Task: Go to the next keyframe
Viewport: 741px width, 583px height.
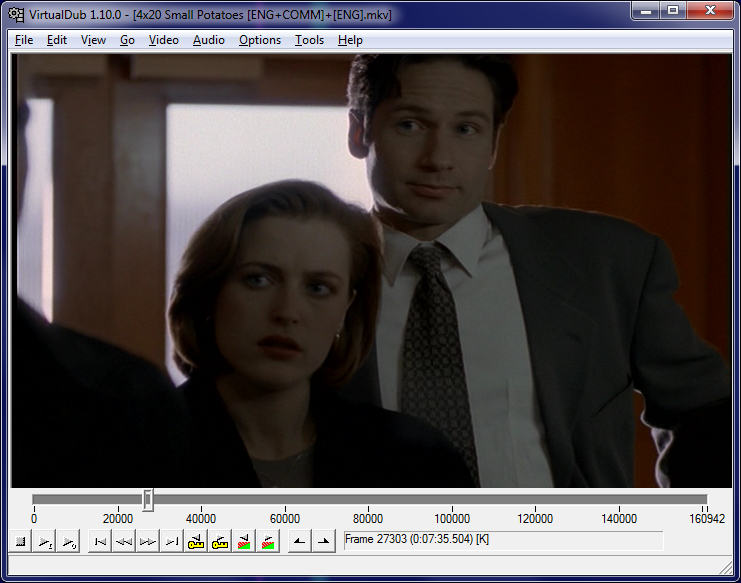Action: point(220,541)
